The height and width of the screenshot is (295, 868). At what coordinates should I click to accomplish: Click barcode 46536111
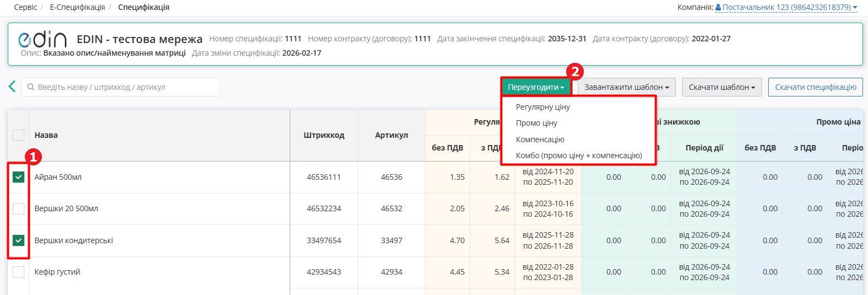tap(324, 177)
